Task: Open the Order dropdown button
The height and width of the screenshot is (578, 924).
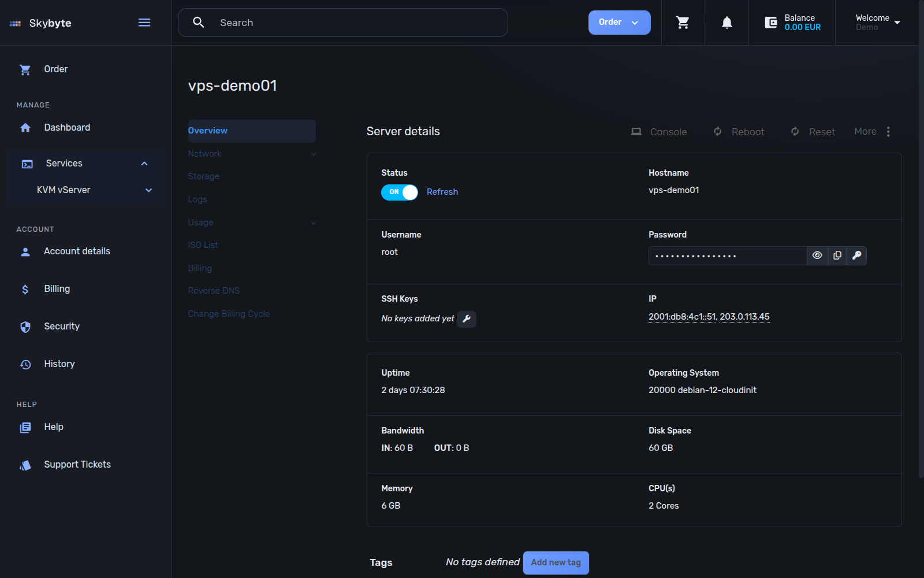Action: coord(619,23)
